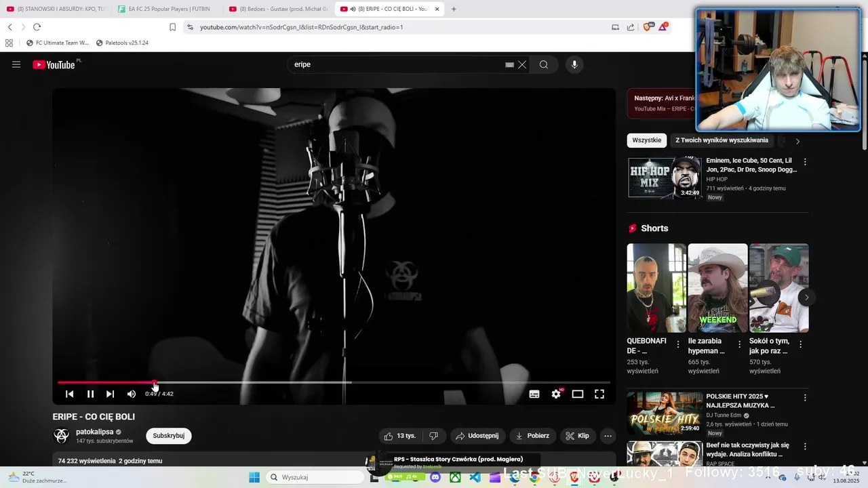This screenshot has height=488, width=868.
Task: Open Visual Studio Code from taskbar
Action: point(475,477)
